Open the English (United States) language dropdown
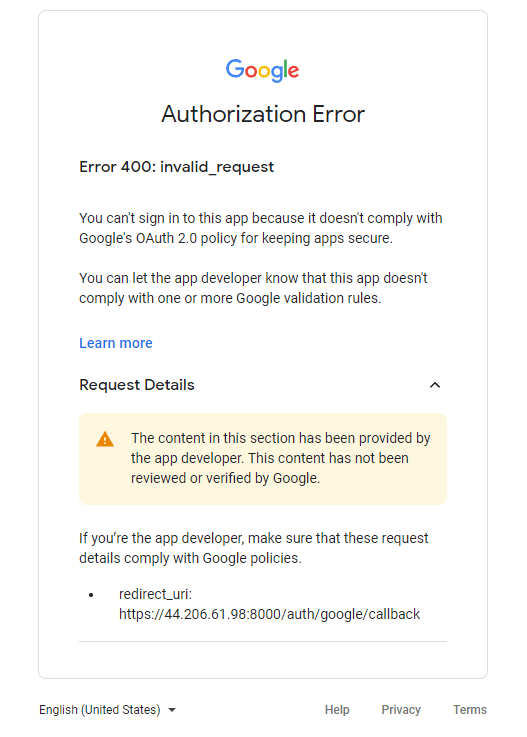Viewport: 527px width, 737px height. coord(108,710)
